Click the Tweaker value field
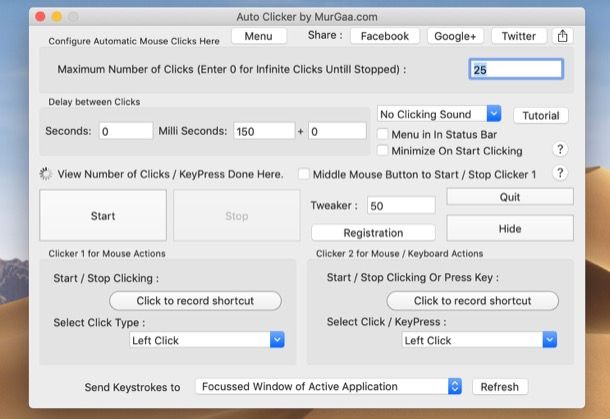 [x=401, y=205]
